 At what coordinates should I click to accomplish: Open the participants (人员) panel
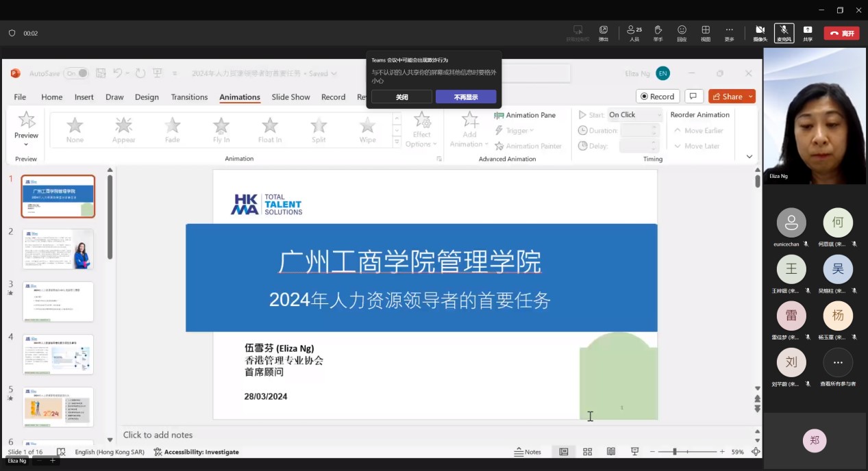click(634, 32)
